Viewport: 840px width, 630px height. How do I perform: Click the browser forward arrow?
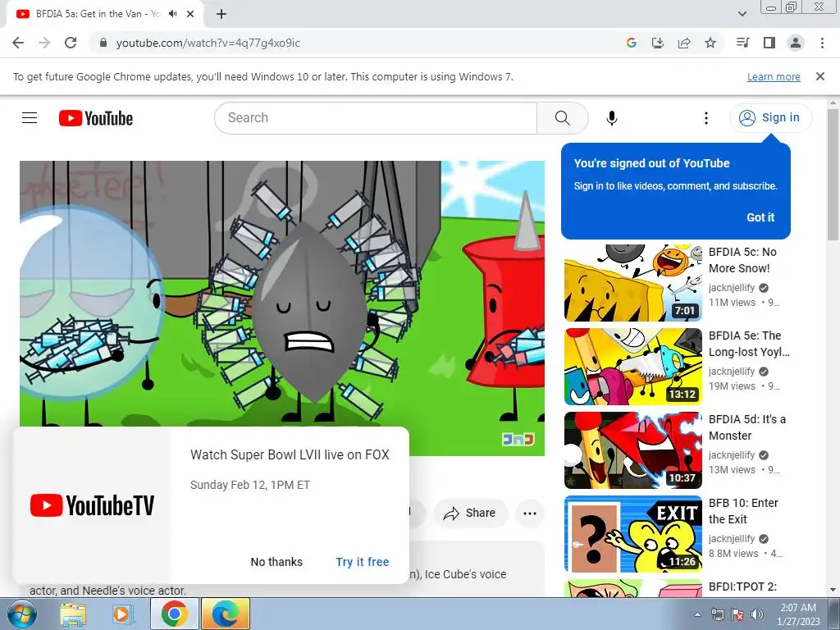click(x=44, y=43)
